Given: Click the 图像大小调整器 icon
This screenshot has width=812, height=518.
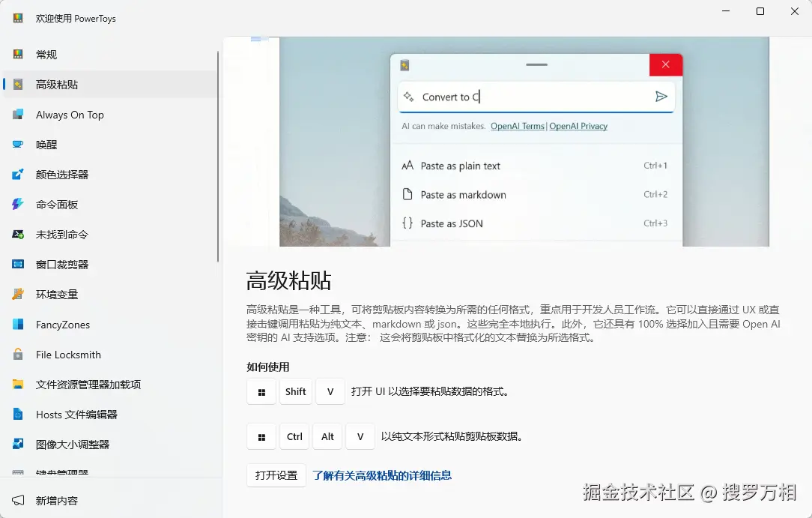Looking at the screenshot, I should (x=18, y=445).
